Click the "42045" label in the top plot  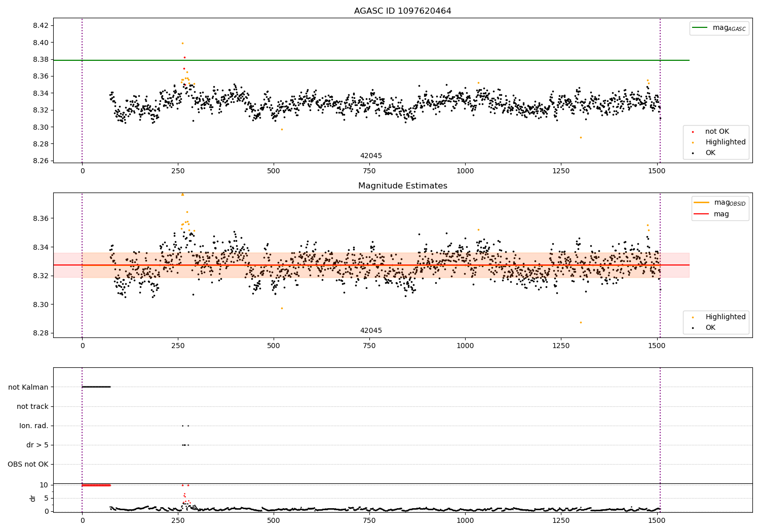coord(371,156)
